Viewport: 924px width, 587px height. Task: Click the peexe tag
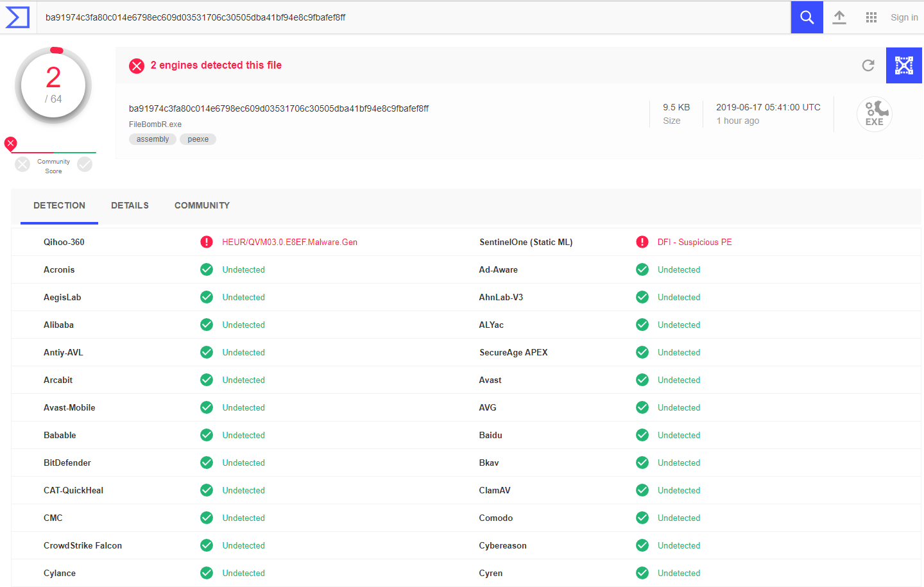(198, 139)
